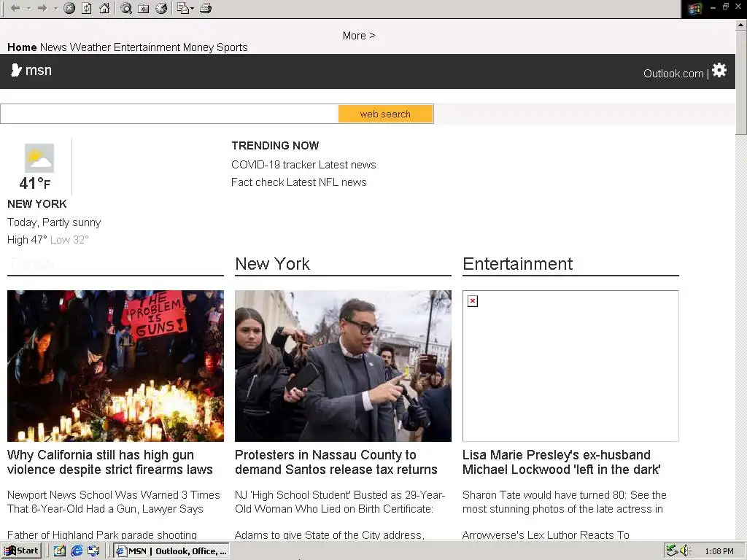The height and width of the screenshot is (560, 747).
Task: Read California gun violence headline article
Action: pos(110,462)
